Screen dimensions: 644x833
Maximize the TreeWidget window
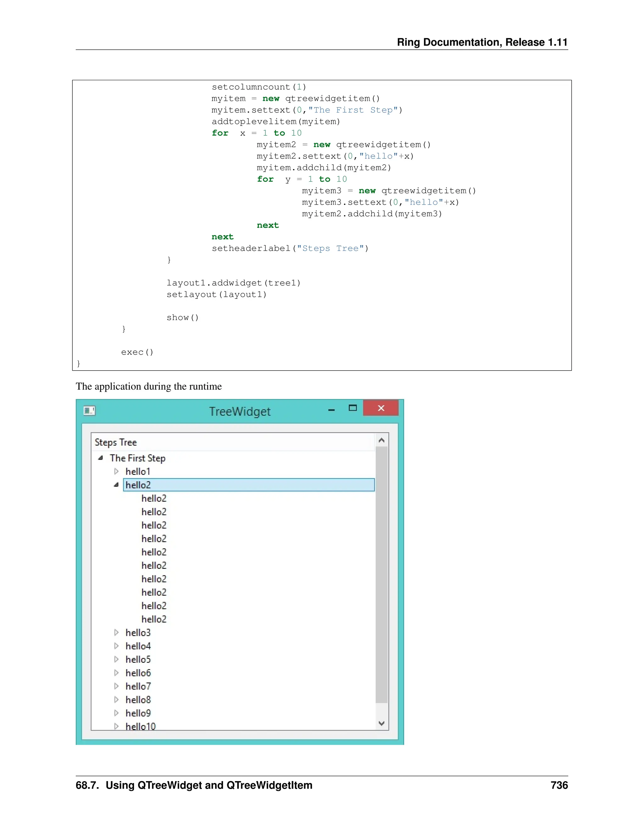coord(353,408)
